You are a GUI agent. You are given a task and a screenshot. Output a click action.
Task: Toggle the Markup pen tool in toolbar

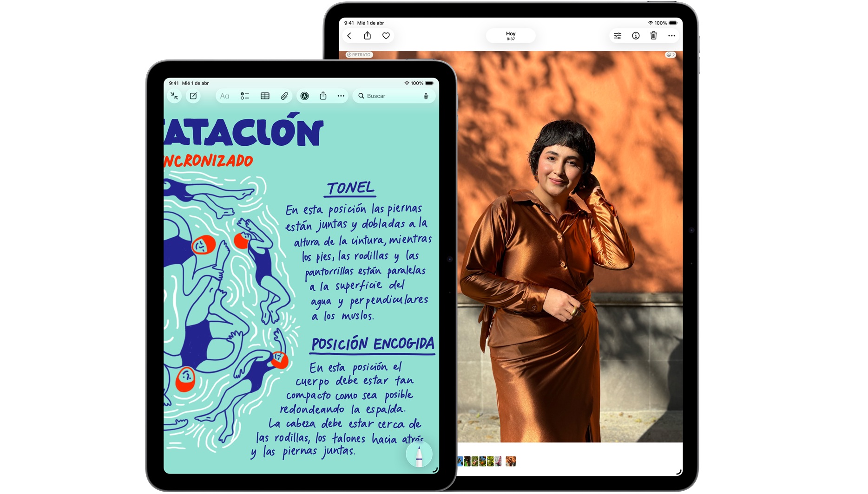tap(304, 96)
